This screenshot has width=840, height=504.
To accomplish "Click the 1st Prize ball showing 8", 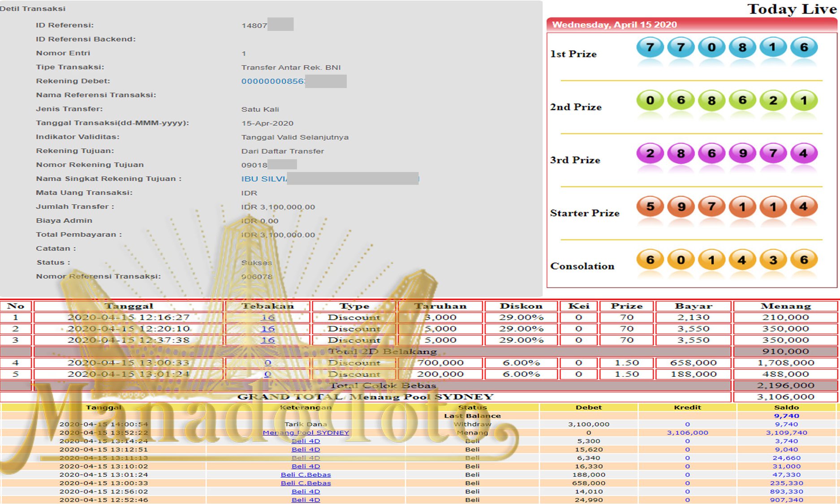I will (x=742, y=47).
